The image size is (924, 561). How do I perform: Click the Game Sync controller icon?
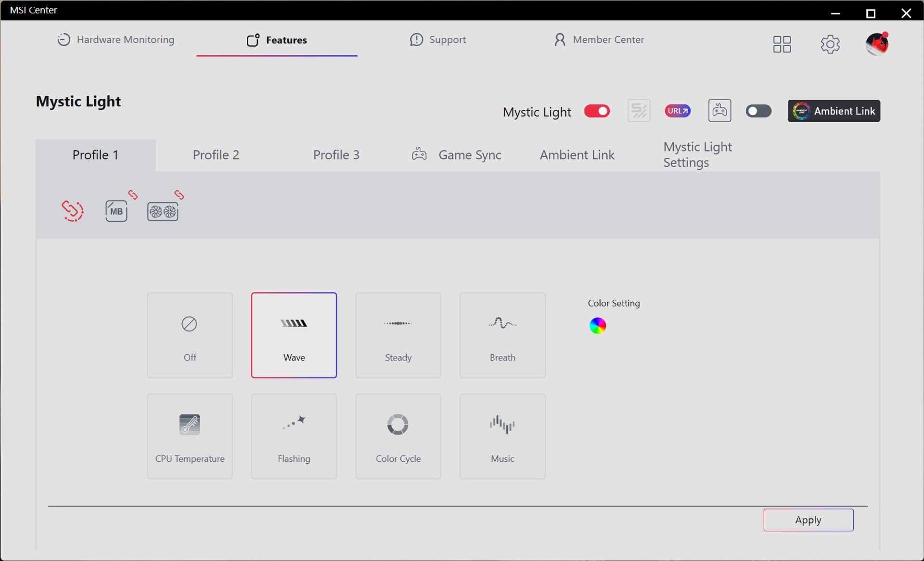719,111
